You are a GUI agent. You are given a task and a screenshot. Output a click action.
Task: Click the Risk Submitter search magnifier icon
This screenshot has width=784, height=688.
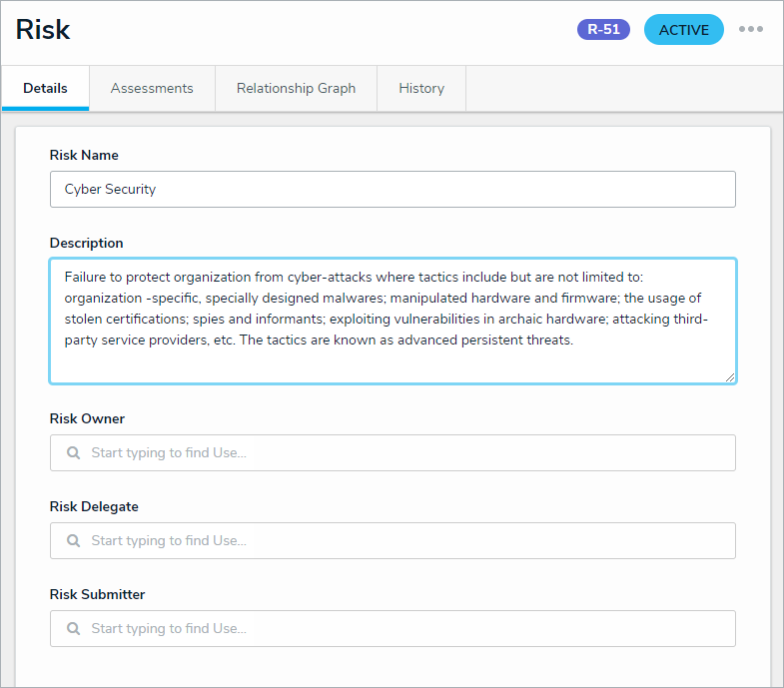click(73, 628)
